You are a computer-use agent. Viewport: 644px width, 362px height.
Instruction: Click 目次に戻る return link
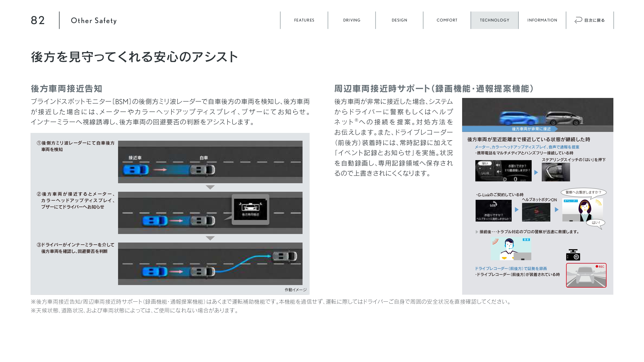pos(594,20)
